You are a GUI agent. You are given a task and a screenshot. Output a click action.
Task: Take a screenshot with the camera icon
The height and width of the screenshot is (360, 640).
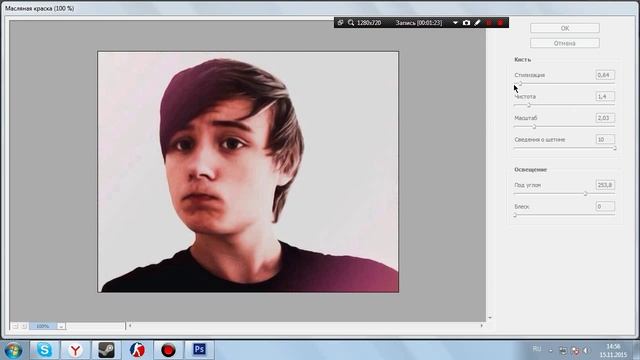point(466,23)
